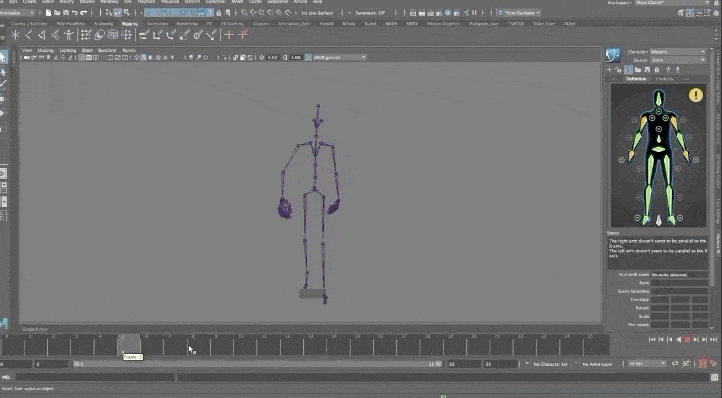Image resolution: width=722 pixels, height=398 pixels.
Task: Toggle select by object type mode icon
Action: coord(118,13)
